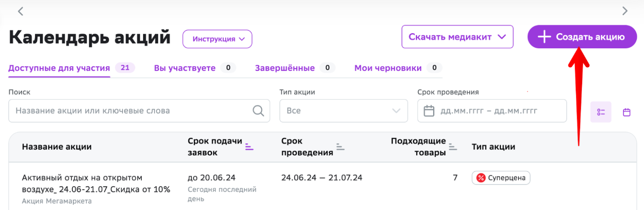Open the Активный отдых на открытом воздухе promotion
The image size is (644, 210).
click(x=96, y=184)
